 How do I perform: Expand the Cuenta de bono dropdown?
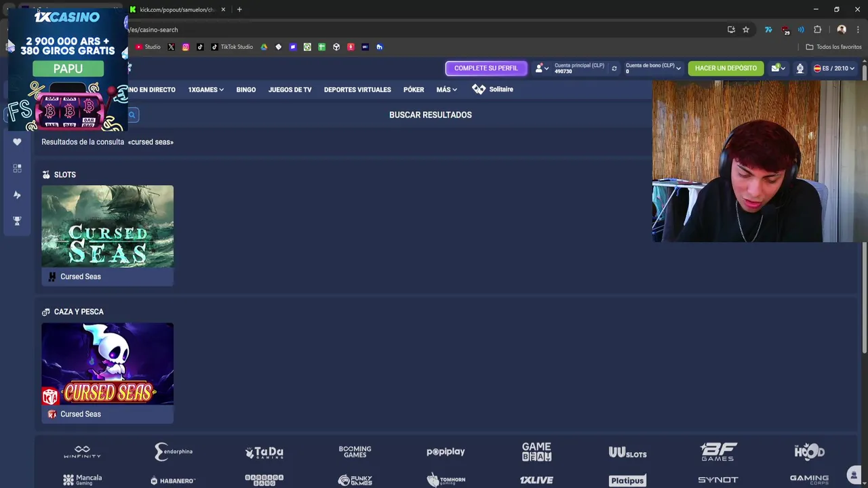pos(653,68)
